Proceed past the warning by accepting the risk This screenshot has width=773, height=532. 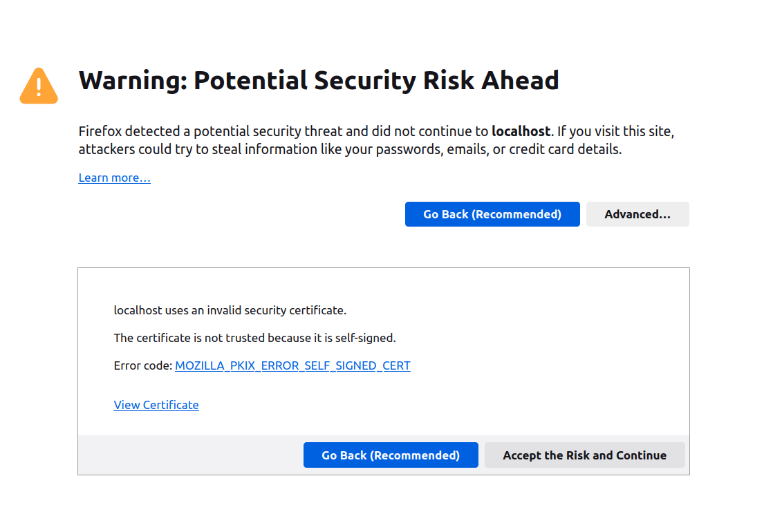point(584,455)
